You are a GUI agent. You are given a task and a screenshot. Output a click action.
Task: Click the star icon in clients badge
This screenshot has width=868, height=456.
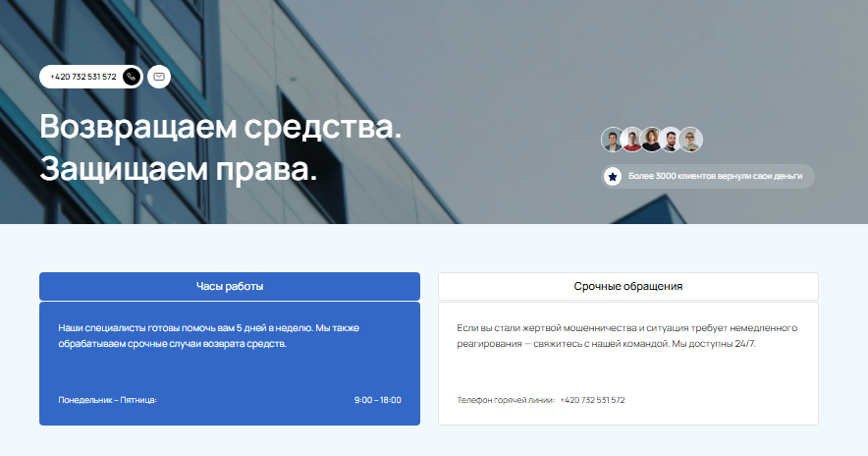coord(613,176)
